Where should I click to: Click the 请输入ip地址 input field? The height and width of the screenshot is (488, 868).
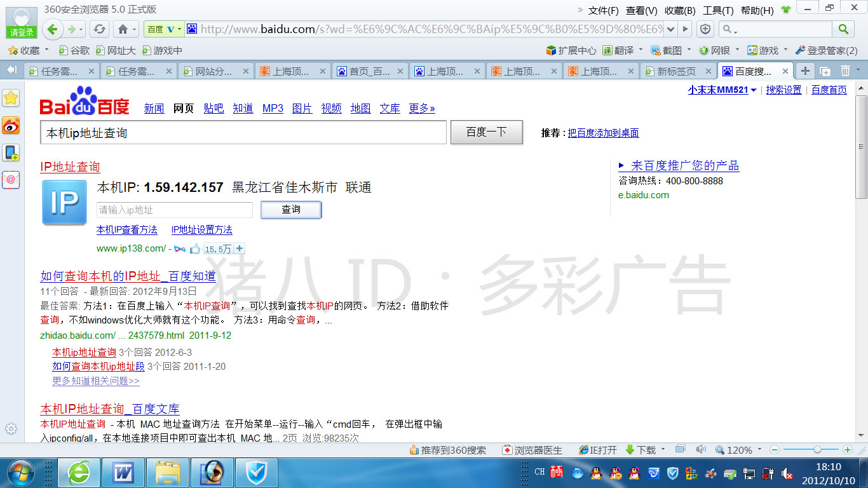pos(175,210)
